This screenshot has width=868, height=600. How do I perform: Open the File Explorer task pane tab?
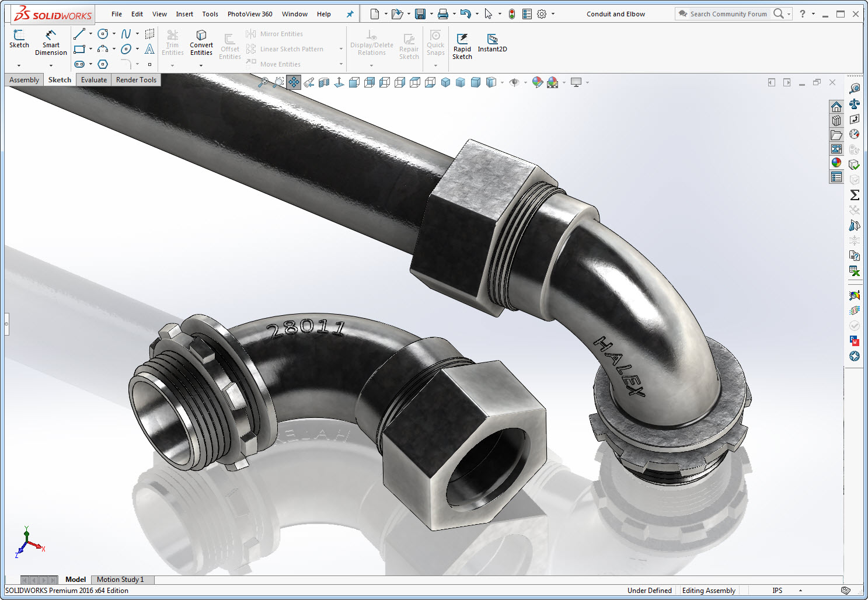tap(836, 135)
